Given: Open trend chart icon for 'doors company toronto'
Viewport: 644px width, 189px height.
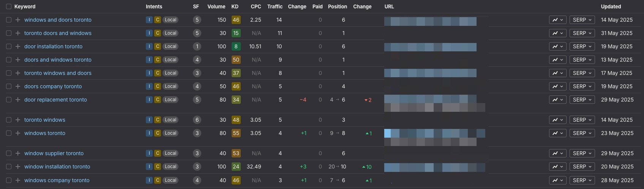Looking at the screenshot, I should tap(557, 86).
